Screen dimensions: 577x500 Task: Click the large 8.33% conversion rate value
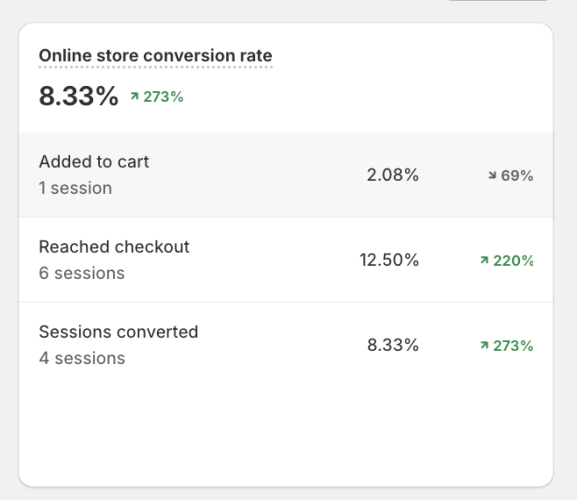[79, 96]
